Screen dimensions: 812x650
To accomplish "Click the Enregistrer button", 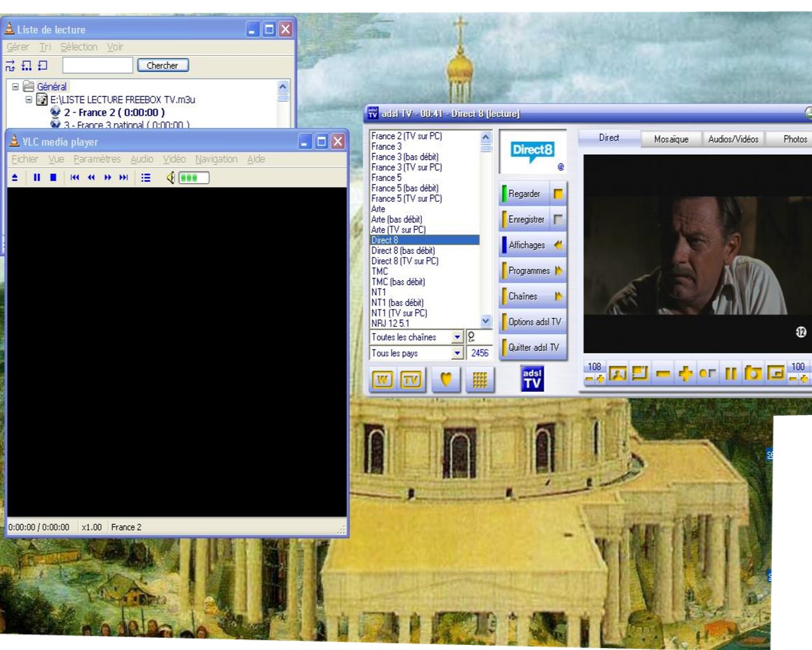I will pos(525,220).
